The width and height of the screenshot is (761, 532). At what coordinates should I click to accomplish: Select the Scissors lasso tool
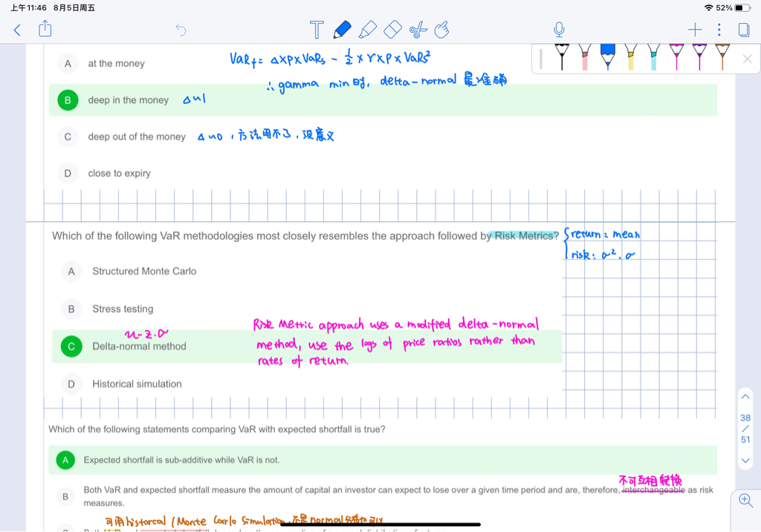coord(418,30)
